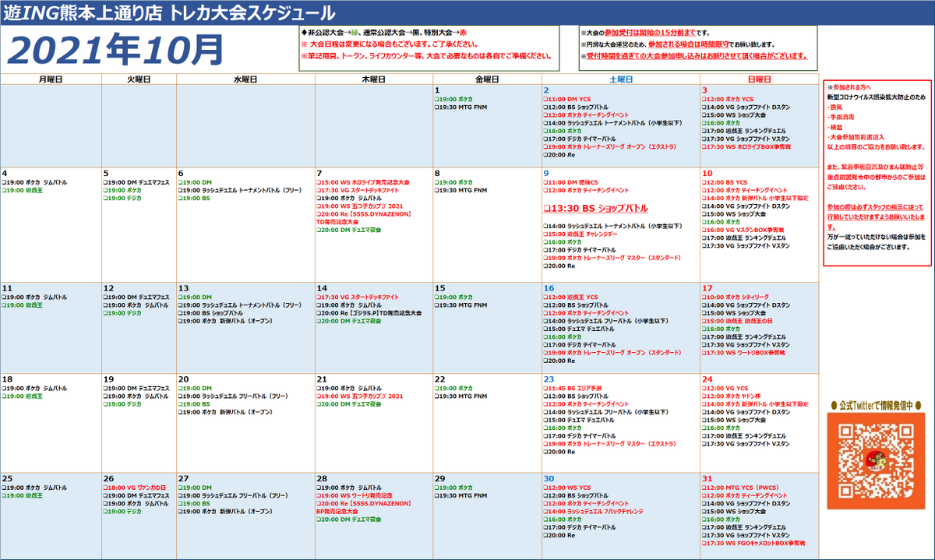
Task: Click the '金曜日' column header
Action: tap(487, 79)
